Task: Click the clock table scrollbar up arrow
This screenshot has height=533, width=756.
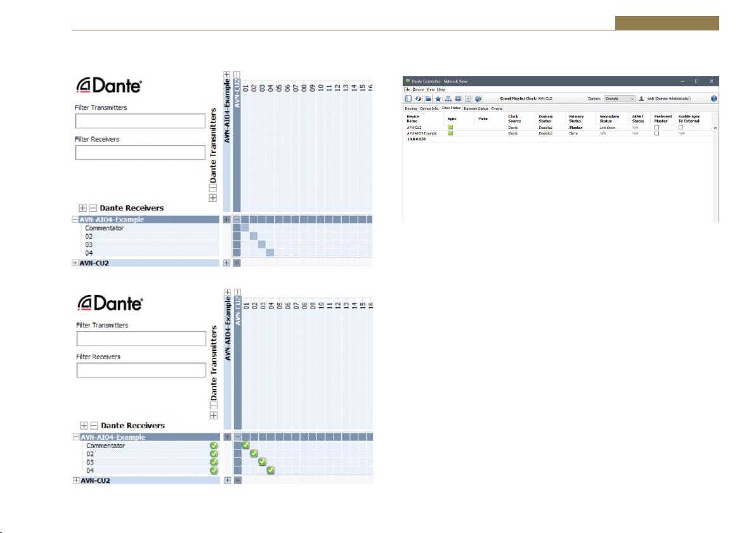Action: click(715, 128)
